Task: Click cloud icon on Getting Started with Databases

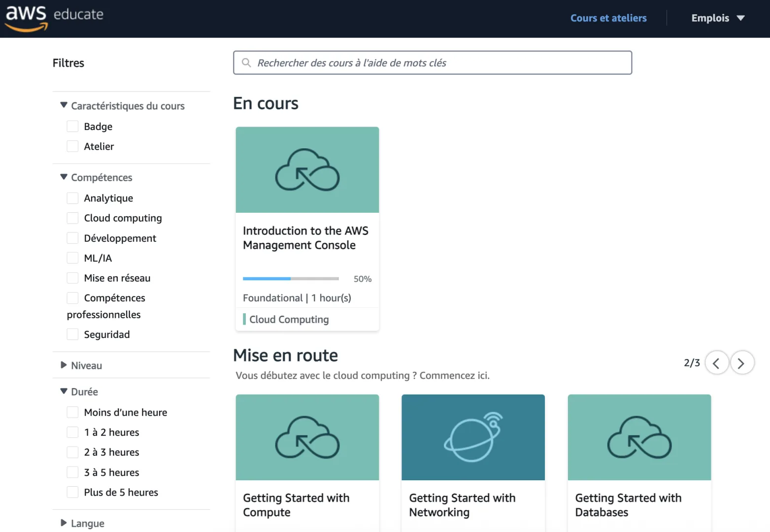Action: (639, 437)
